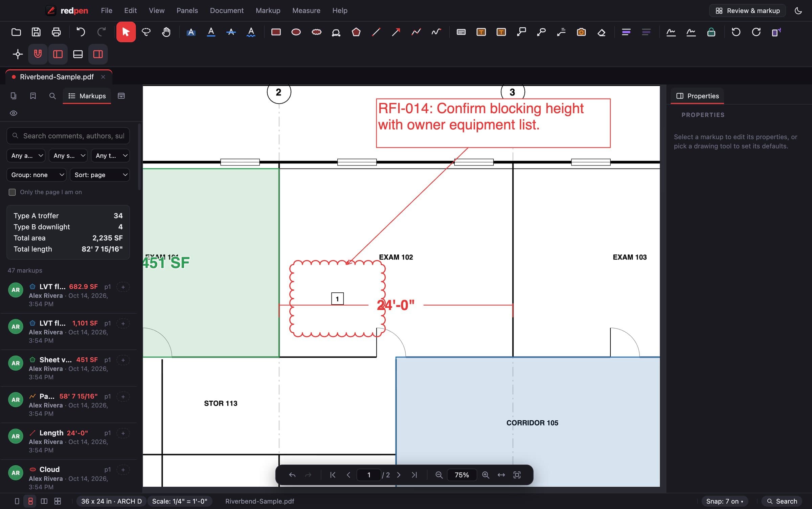Click the status bar Search button

[782, 501]
